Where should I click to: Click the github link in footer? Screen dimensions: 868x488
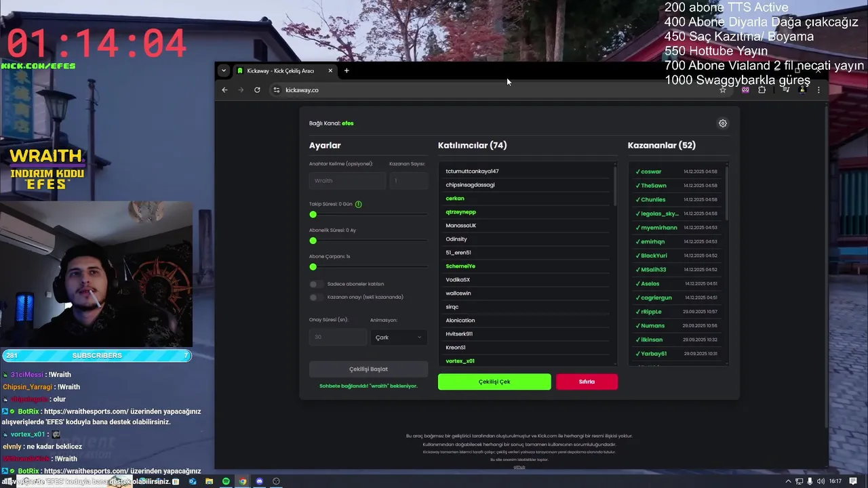[x=519, y=467]
